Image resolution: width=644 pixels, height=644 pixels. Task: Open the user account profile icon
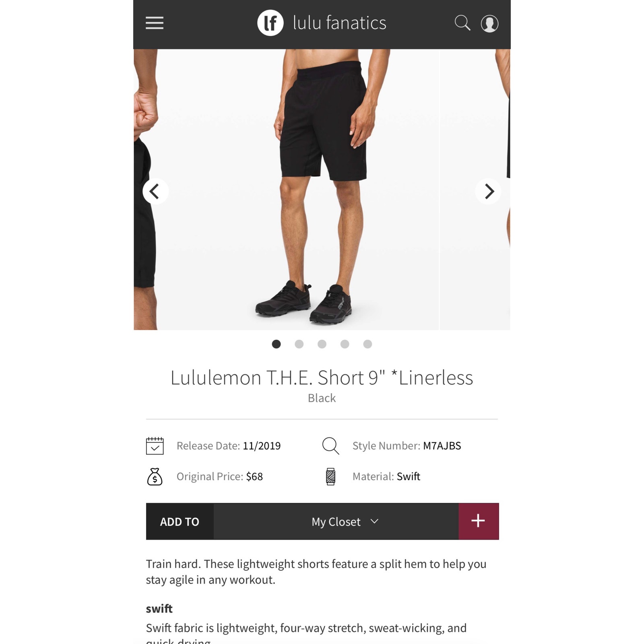[489, 23]
